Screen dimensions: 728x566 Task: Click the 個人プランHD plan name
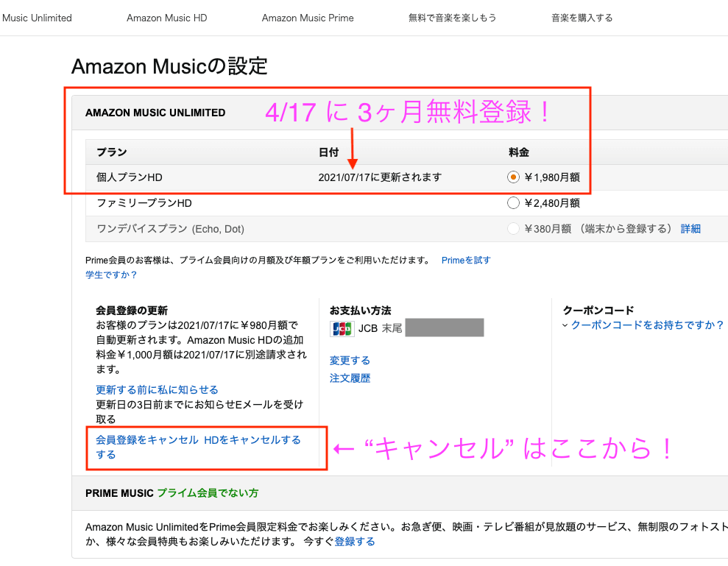130,177
